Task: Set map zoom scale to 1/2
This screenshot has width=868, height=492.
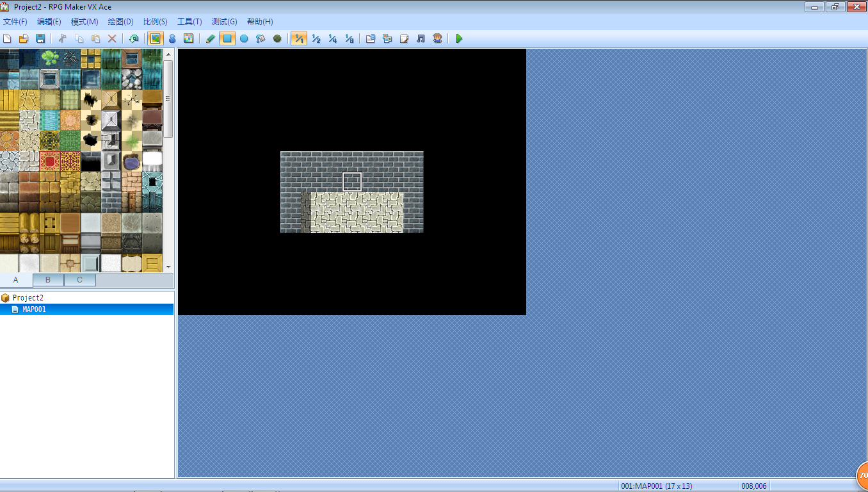Action: click(x=316, y=38)
